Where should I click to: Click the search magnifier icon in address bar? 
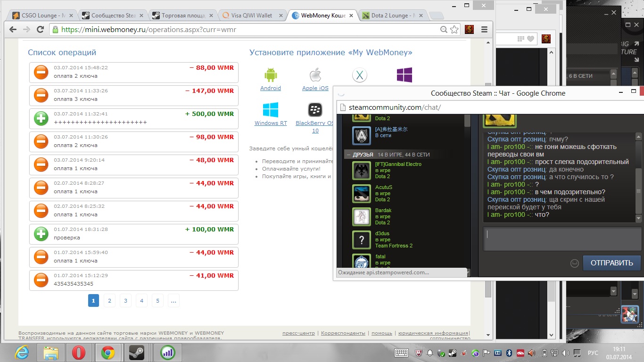[x=444, y=29]
